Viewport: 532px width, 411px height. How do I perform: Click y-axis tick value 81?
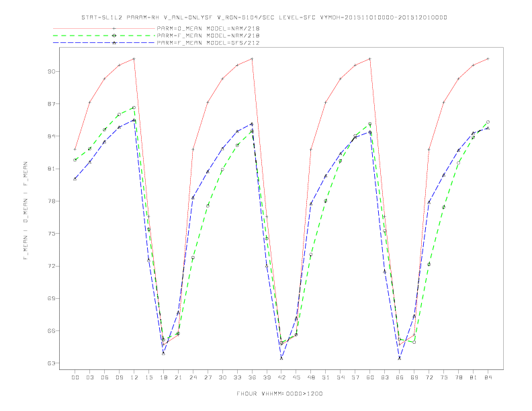coord(52,169)
